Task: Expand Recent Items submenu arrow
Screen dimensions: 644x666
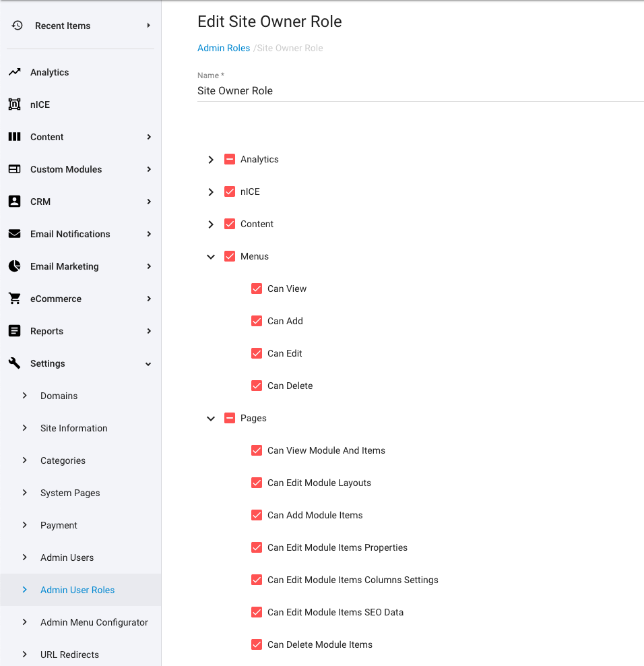Action: (149, 26)
